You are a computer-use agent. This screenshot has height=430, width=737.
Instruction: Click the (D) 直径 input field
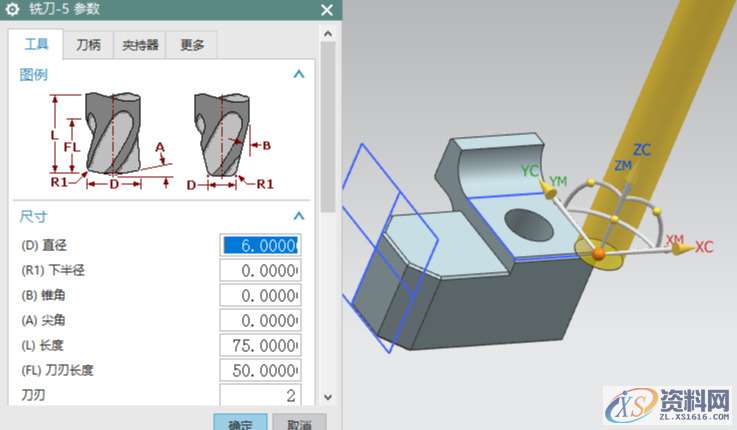pyautogui.click(x=260, y=245)
